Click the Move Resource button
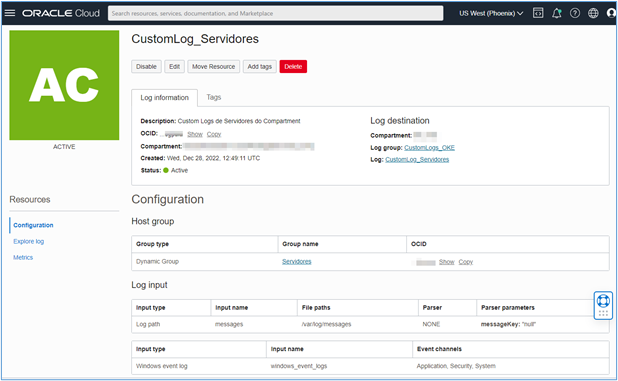Image resolution: width=618 pixels, height=381 pixels. [x=213, y=67]
